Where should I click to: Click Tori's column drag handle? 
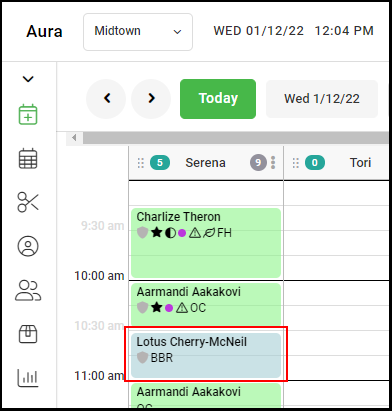[x=296, y=163]
